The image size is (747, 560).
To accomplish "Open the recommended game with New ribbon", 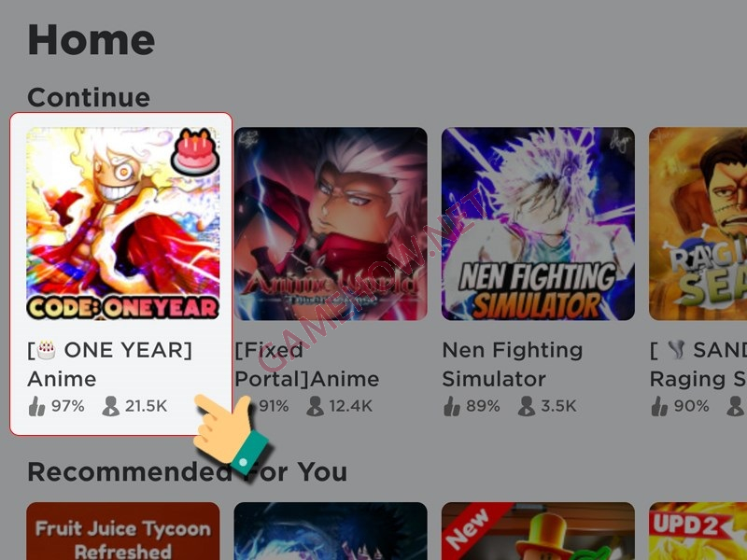I will click(538, 531).
